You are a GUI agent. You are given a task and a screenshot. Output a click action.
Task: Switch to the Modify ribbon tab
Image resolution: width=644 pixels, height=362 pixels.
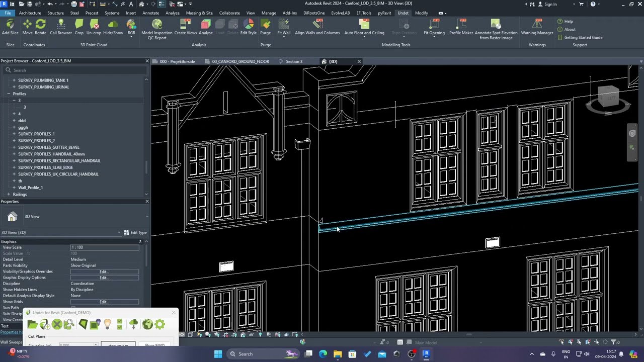coord(422,13)
